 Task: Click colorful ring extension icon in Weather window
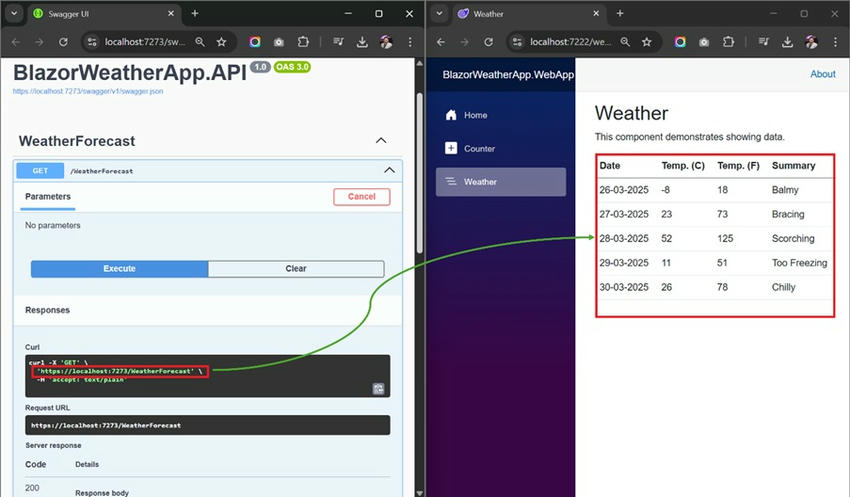tap(680, 42)
